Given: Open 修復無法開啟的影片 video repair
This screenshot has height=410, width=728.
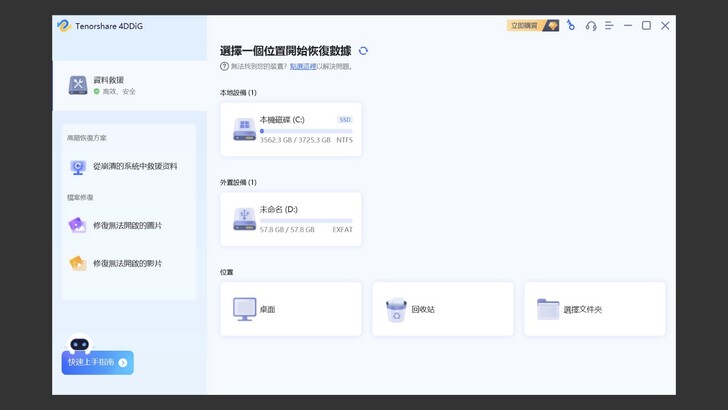Looking at the screenshot, I should pos(126,263).
